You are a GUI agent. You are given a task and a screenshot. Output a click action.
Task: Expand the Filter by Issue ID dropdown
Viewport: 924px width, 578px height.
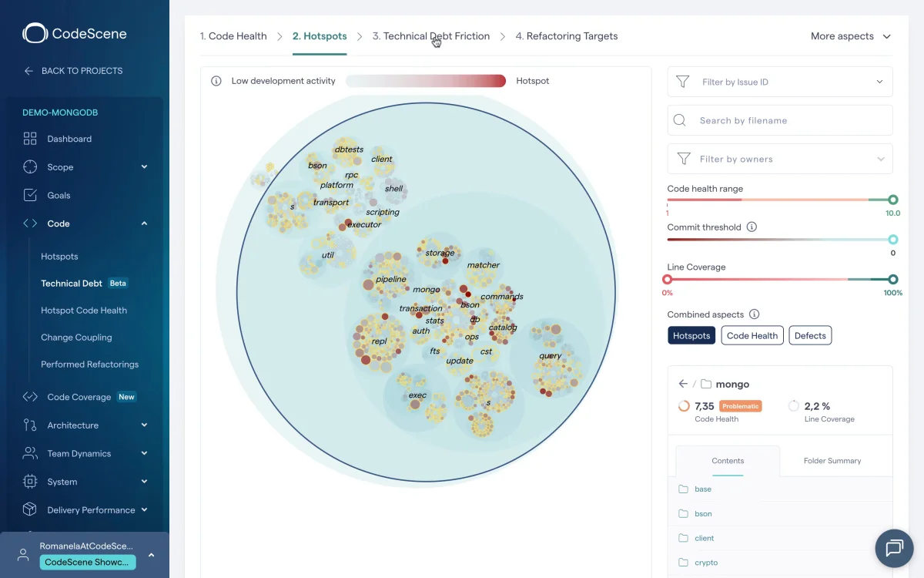(x=879, y=82)
